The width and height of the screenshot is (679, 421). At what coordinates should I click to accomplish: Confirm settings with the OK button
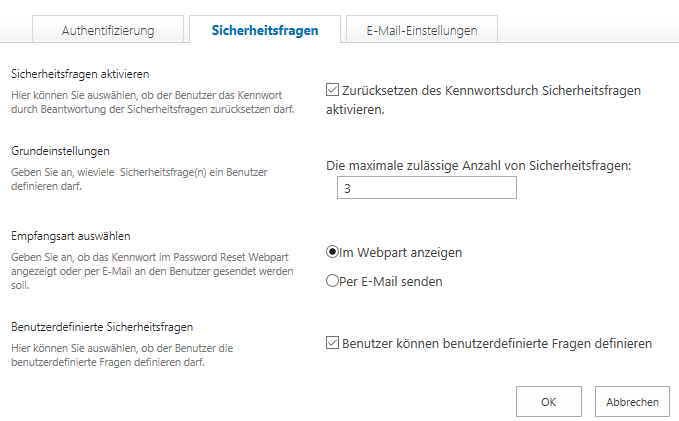(549, 402)
